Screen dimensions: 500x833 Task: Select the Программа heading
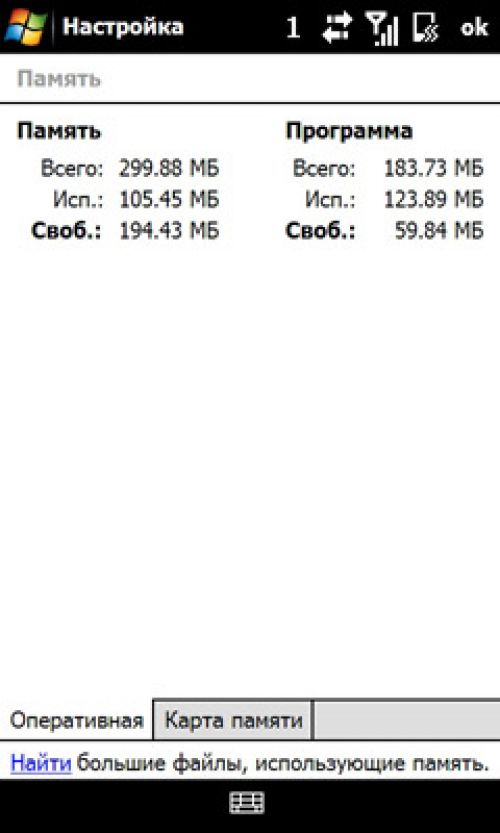(349, 131)
